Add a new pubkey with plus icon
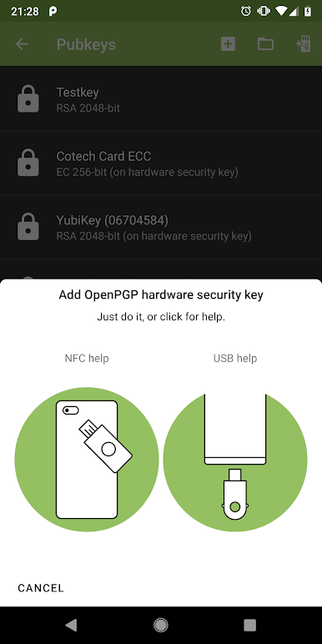The width and height of the screenshot is (322, 644). [x=228, y=44]
